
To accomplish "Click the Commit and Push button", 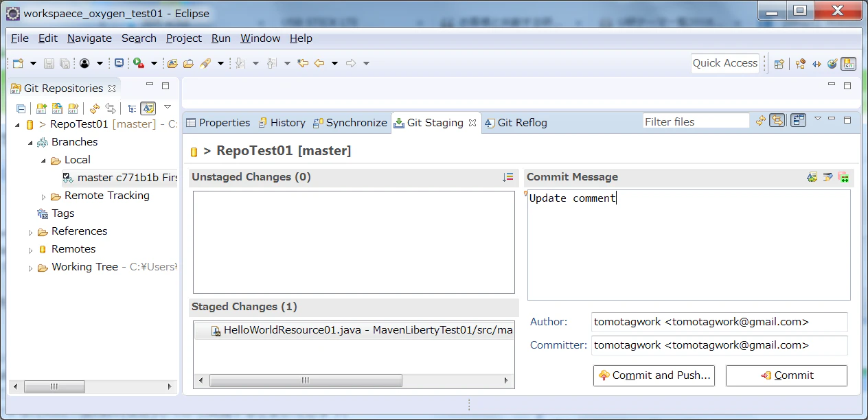I will pos(654,375).
